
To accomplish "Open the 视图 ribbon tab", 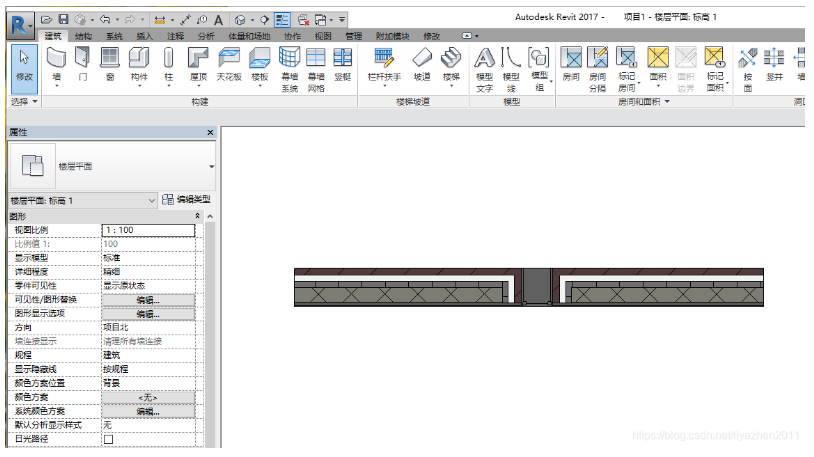I will tap(323, 35).
